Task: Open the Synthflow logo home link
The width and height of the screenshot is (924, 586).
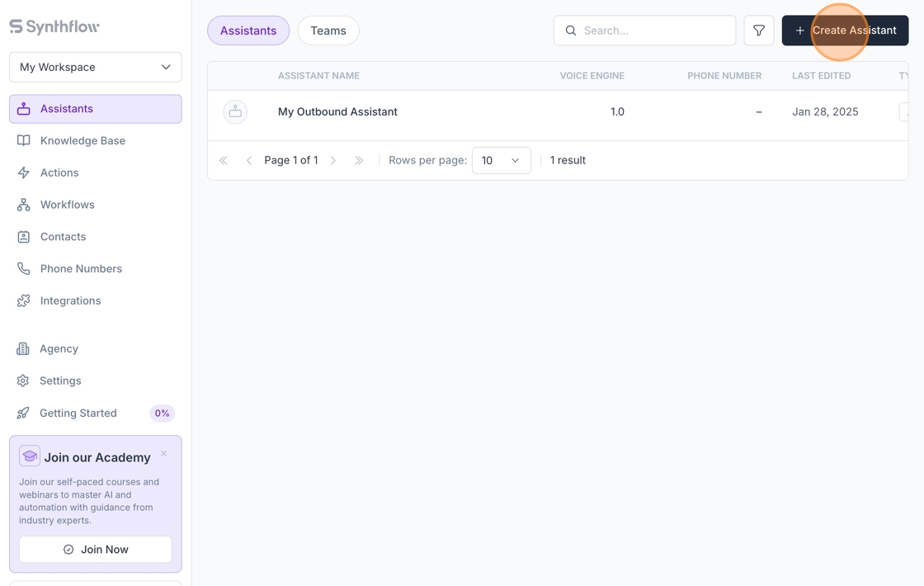Action: (54, 26)
